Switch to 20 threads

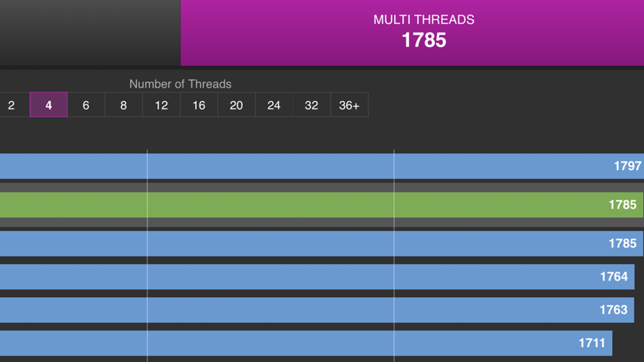point(236,105)
